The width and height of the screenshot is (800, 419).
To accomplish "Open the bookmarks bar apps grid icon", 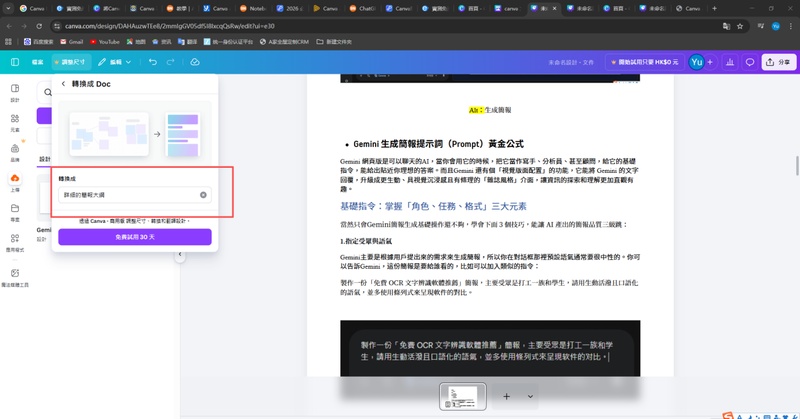I will (8, 42).
